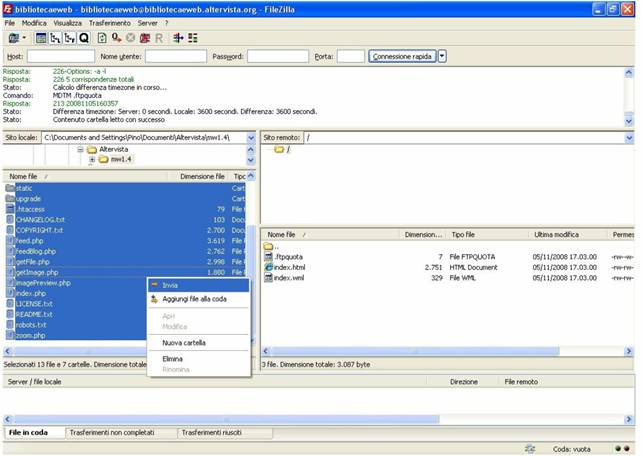642x456 pixels.
Task: Open the File menu
Action: click(9, 23)
